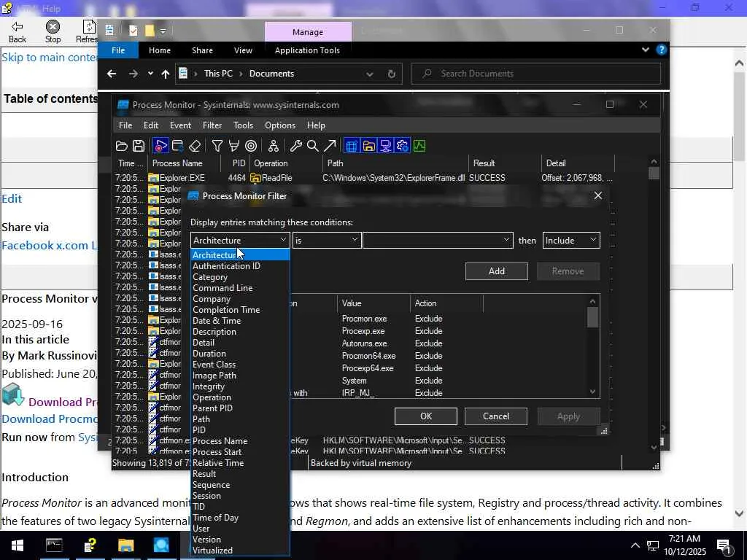Click the Jump To Object arrow icon
The width and height of the screenshot is (747, 560).
pyautogui.click(x=330, y=146)
